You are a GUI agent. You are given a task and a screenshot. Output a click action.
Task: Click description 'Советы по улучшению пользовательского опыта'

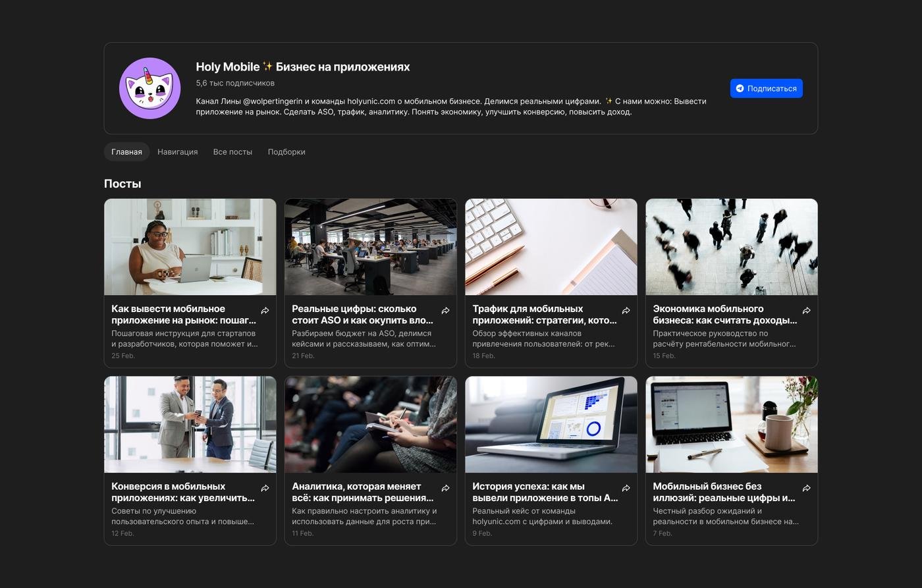click(x=183, y=516)
